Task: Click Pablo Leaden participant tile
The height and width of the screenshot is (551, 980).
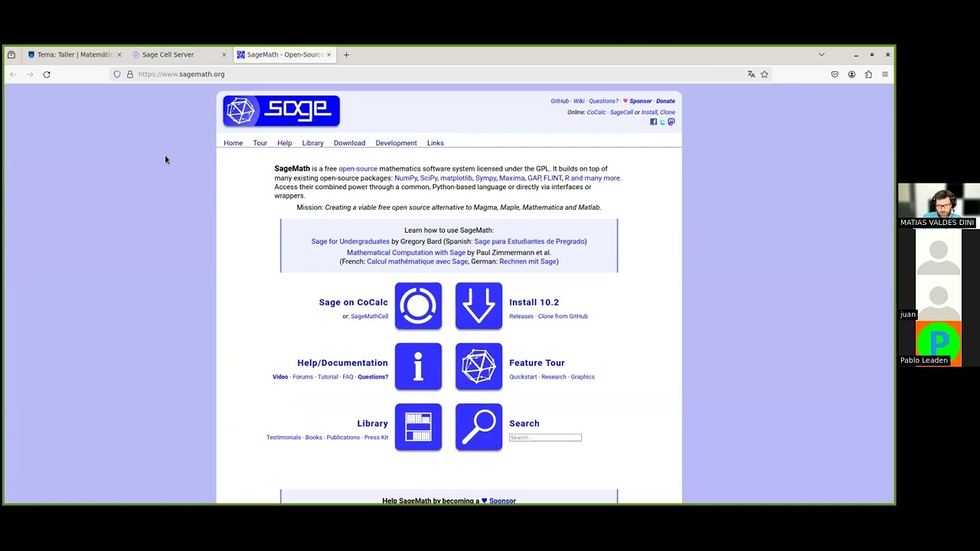Action: point(939,343)
